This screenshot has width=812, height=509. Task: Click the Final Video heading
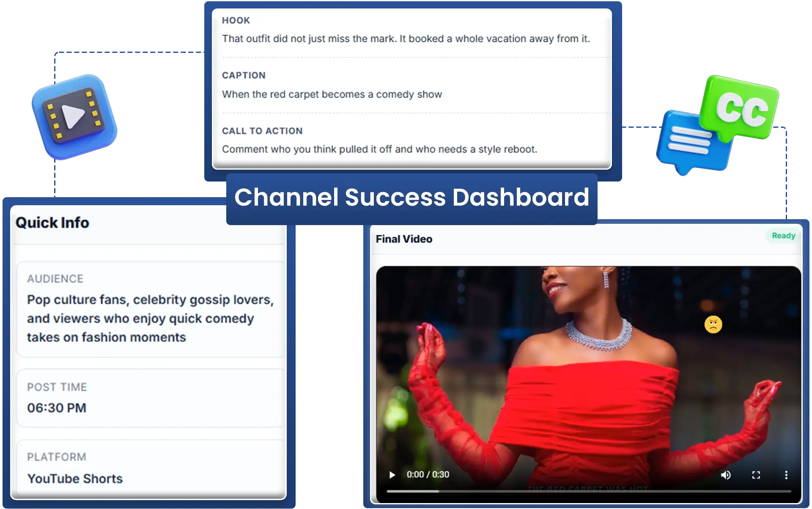click(404, 239)
